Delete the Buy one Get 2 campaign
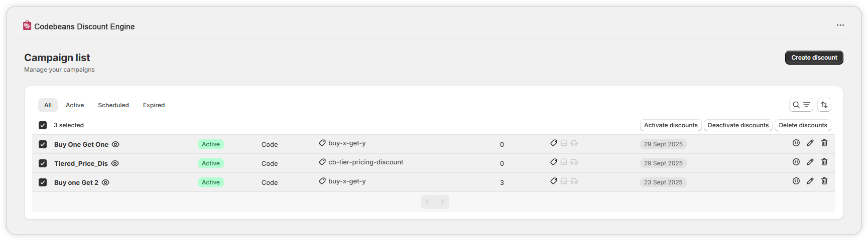The image size is (868, 241). [824, 181]
